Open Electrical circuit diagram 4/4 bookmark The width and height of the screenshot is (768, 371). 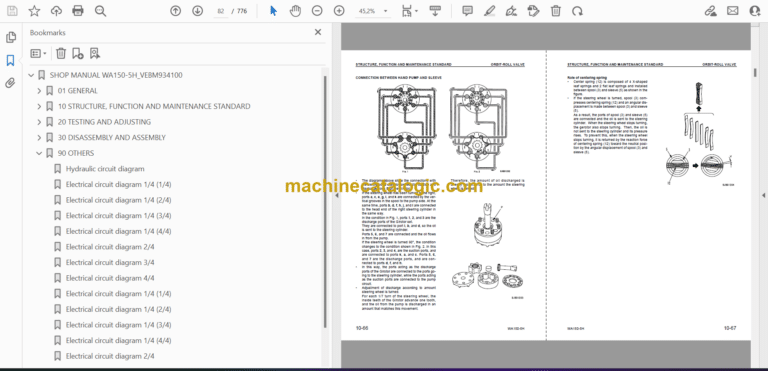click(110, 278)
